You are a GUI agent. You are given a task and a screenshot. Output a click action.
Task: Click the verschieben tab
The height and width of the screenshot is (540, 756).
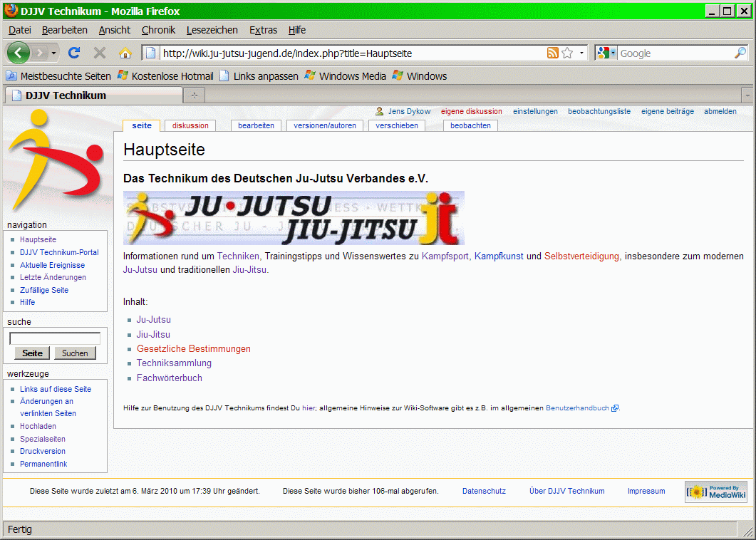397,125
